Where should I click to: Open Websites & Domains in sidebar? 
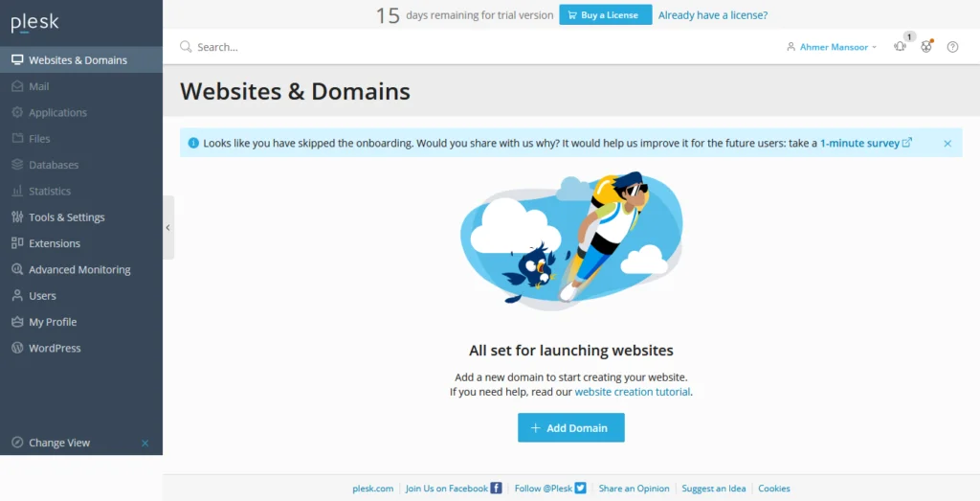(x=81, y=60)
